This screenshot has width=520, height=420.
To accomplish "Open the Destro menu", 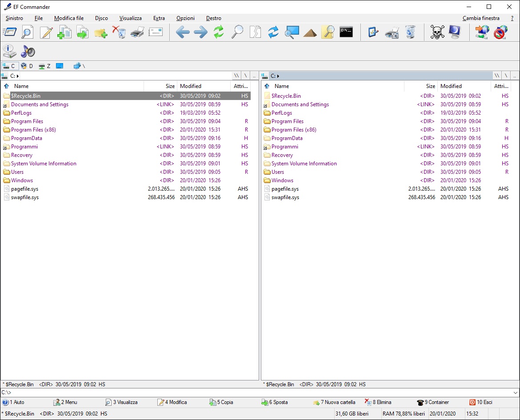I will [x=214, y=18].
